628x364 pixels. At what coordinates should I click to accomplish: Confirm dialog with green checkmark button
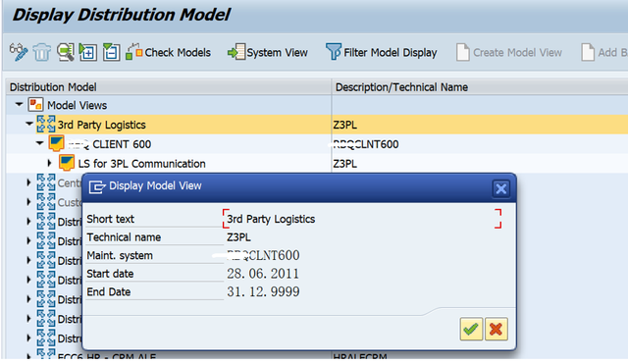tap(471, 329)
